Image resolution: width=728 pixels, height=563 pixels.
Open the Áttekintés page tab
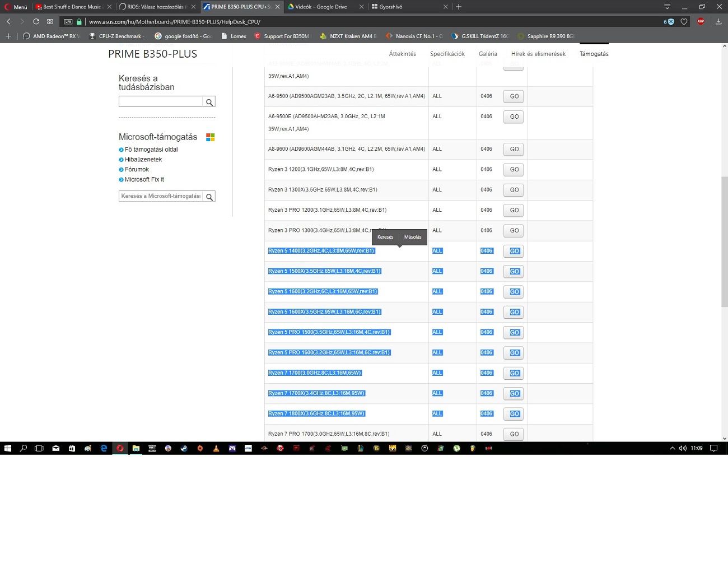pos(402,54)
